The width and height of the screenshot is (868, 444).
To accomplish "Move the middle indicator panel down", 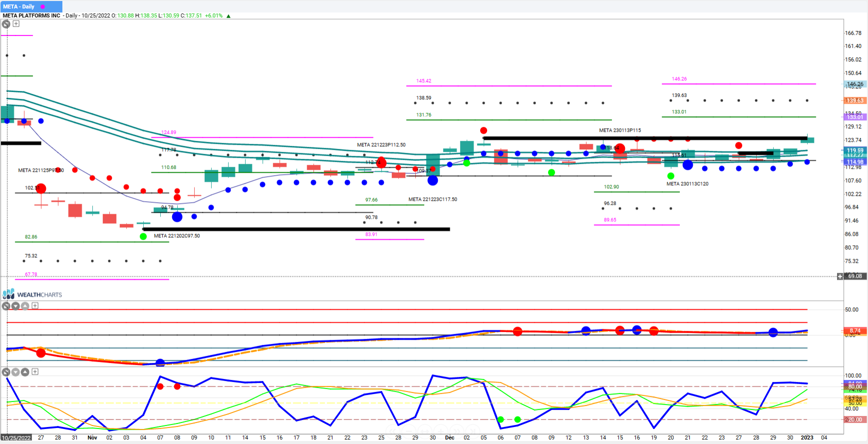I will pyautogui.click(x=15, y=306).
